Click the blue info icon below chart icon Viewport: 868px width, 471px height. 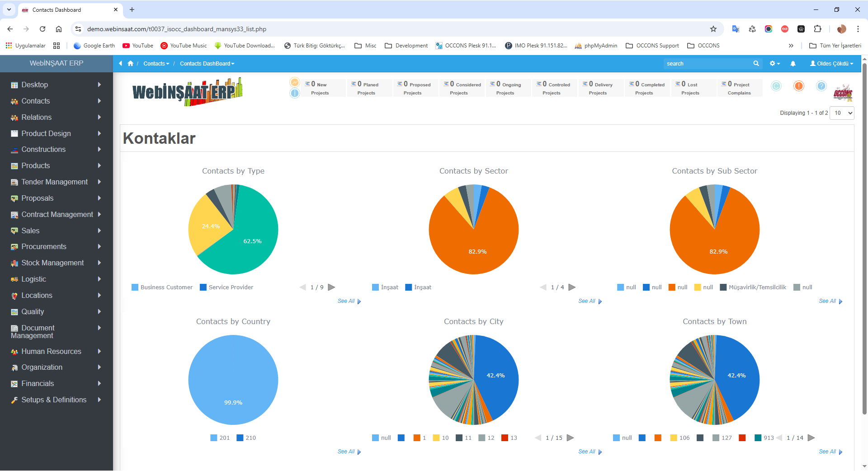[295, 93]
